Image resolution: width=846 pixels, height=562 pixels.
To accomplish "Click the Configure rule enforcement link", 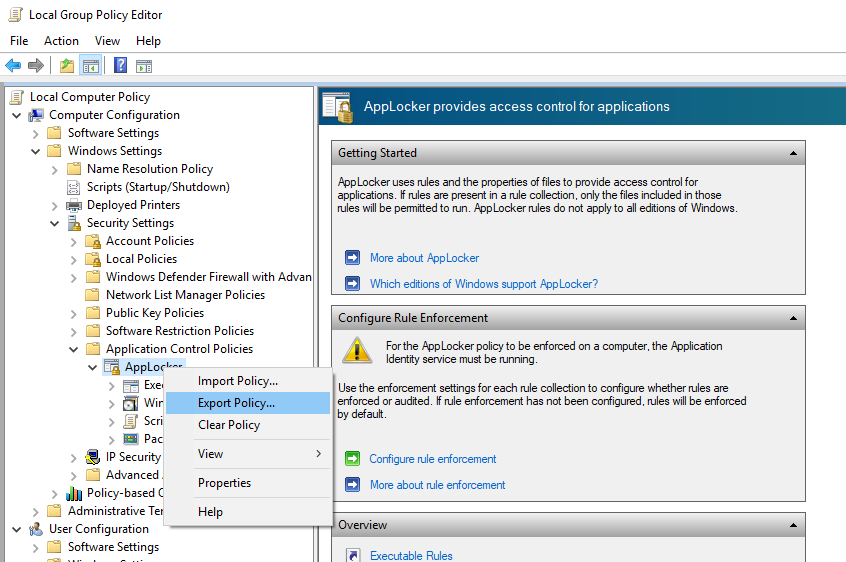I will tap(433, 459).
